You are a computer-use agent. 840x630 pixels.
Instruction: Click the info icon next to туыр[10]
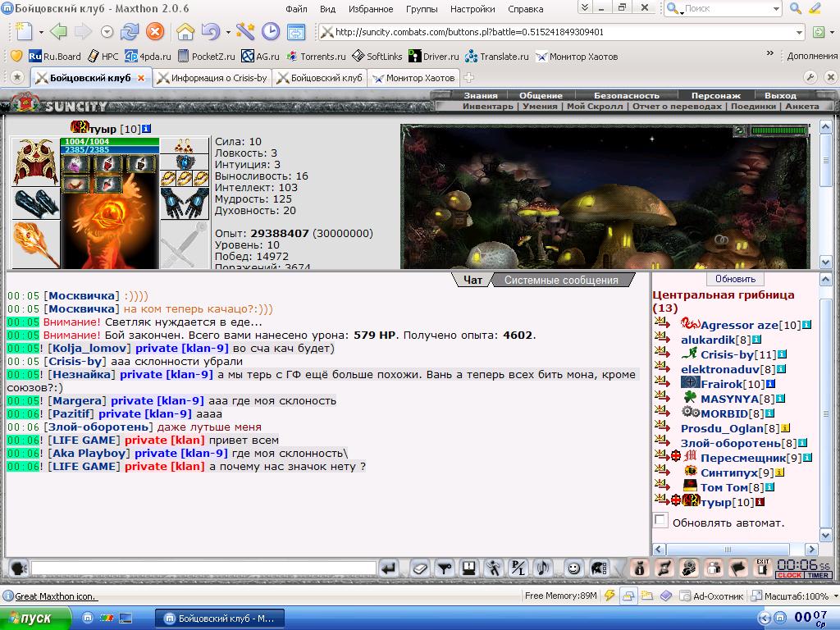pos(760,503)
